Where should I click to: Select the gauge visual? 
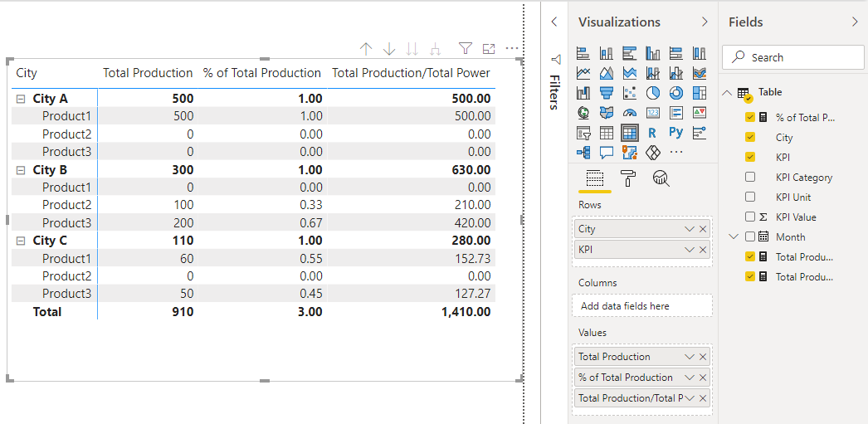630,112
